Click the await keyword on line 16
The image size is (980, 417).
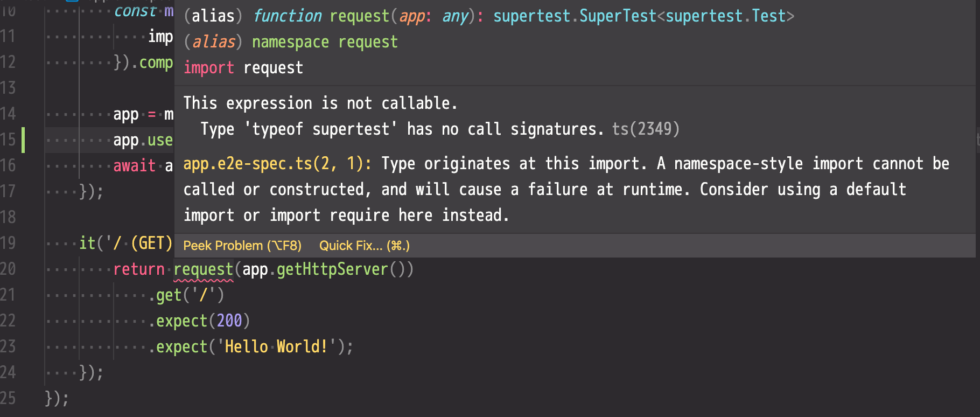pos(134,165)
